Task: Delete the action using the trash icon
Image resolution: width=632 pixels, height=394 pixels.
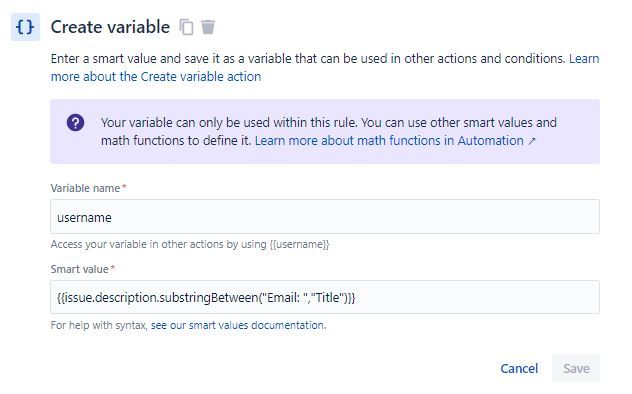Action: point(208,27)
